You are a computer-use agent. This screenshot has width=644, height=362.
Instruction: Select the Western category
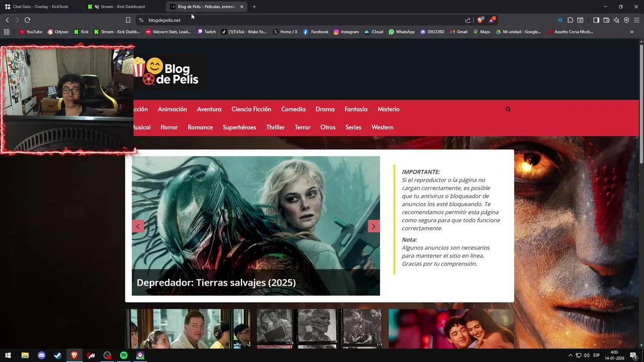tap(382, 127)
